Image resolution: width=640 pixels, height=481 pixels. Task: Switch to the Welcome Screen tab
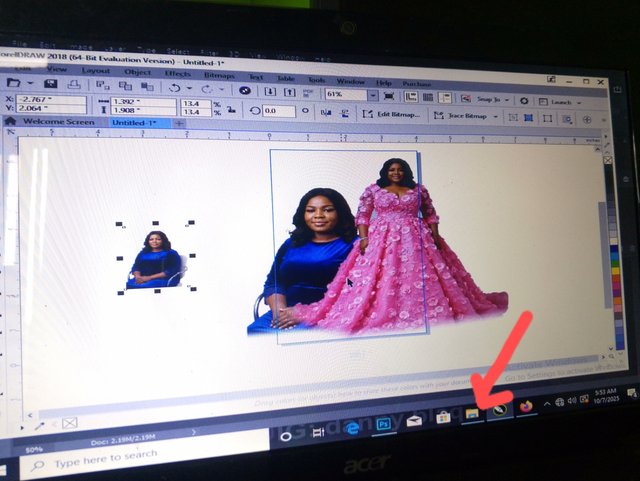(x=58, y=122)
